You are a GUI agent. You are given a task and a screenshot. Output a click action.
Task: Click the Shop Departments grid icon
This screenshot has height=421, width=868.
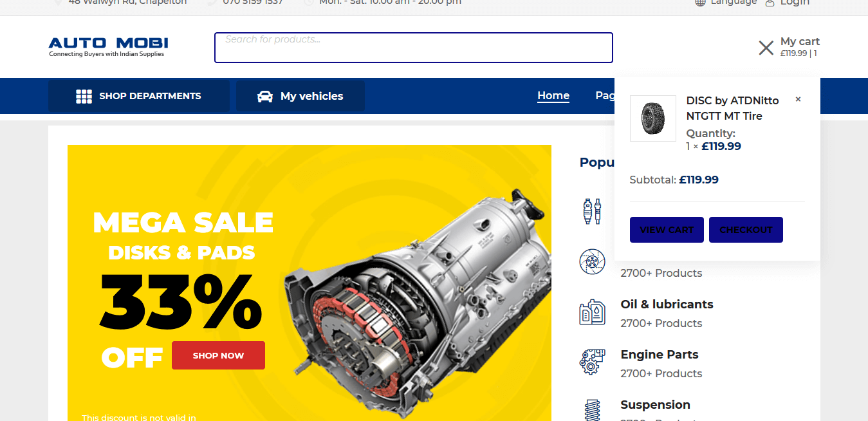point(84,96)
